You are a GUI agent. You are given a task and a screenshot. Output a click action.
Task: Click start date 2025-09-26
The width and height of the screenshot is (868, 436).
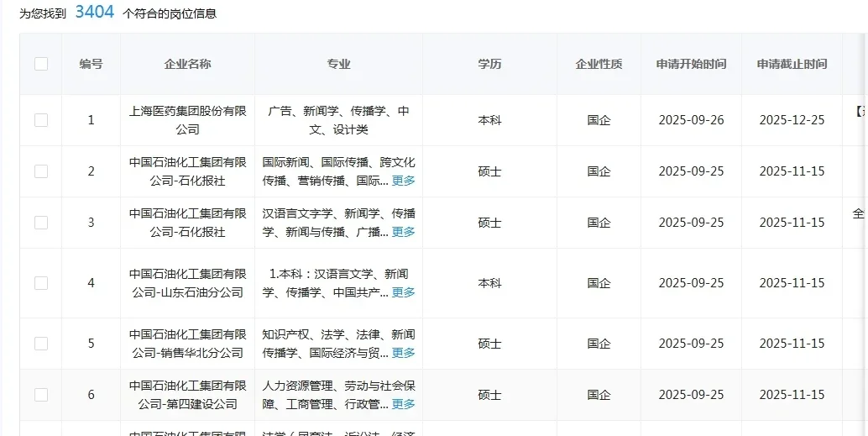click(692, 120)
